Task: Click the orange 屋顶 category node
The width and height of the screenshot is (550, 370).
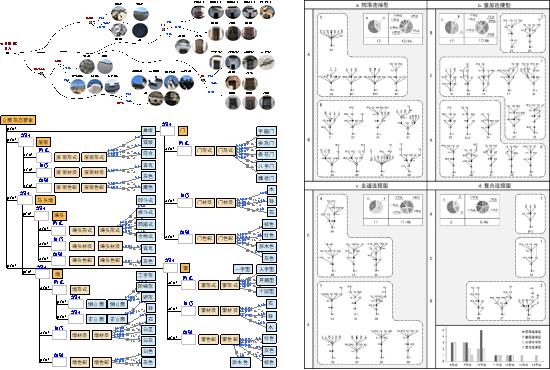Action: pos(44,142)
